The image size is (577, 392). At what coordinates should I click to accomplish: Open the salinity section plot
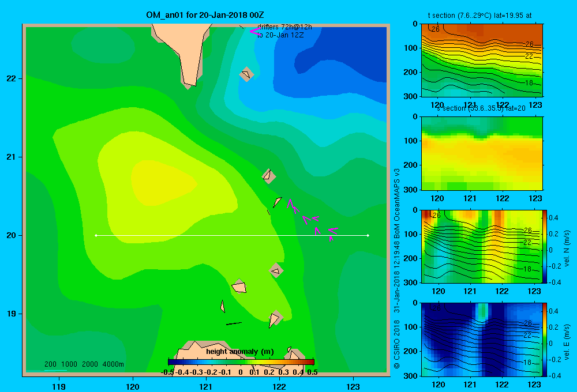pos(482,153)
